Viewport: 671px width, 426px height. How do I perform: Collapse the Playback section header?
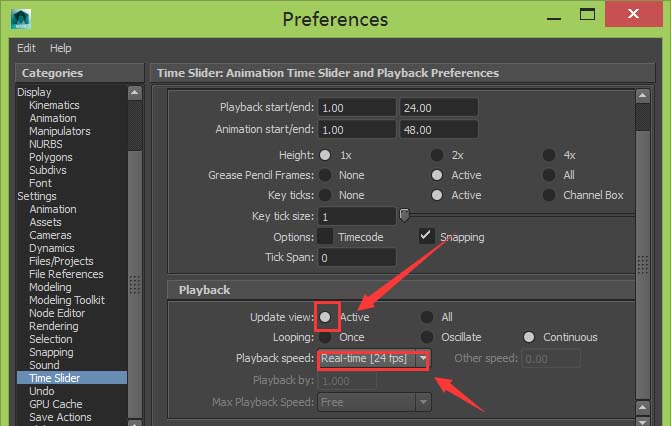click(x=401, y=290)
